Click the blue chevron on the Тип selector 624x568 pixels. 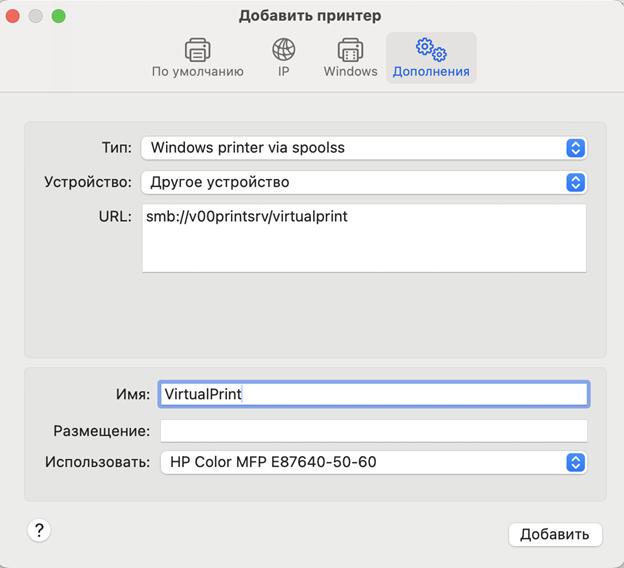click(575, 148)
